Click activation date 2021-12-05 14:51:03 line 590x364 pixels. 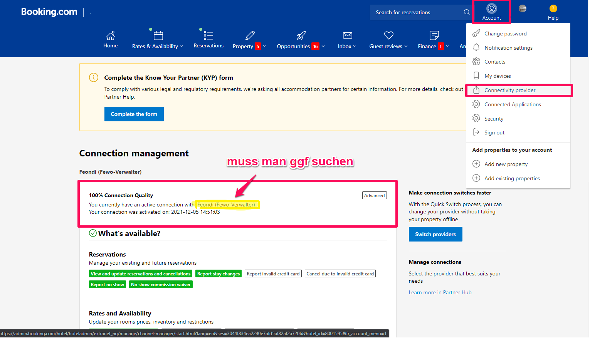pyautogui.click(x=155, y=212)
